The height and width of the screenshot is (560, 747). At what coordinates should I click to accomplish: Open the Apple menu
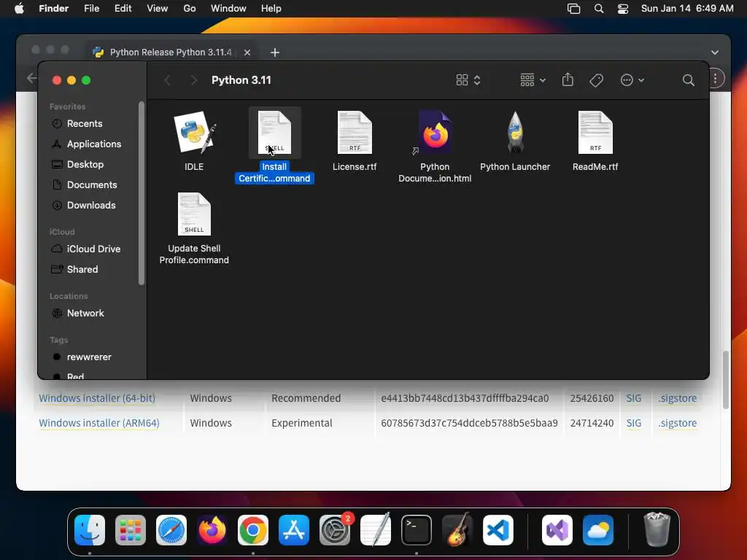tap(19, 9)
